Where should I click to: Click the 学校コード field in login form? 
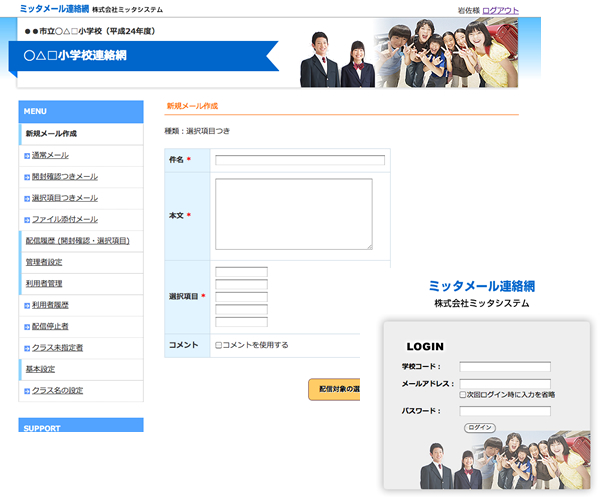click(x=504, y=367)
